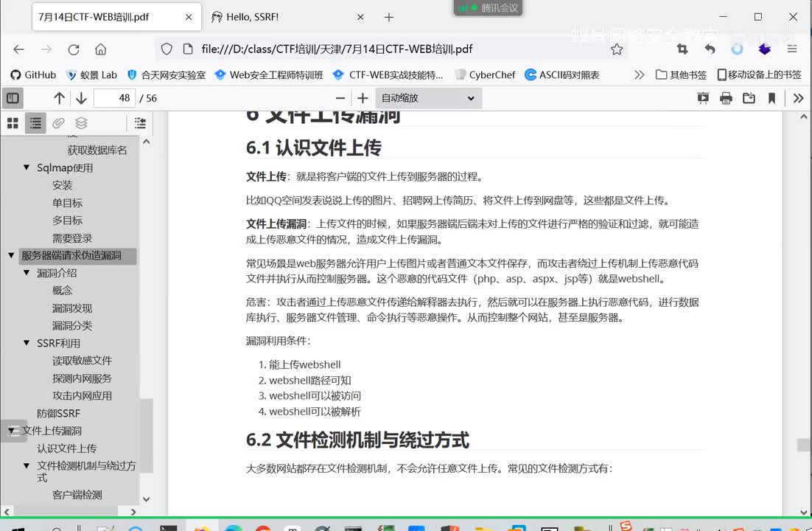Open GitHub bookmark
Viewport: 812px width, 531px height.
33,74
